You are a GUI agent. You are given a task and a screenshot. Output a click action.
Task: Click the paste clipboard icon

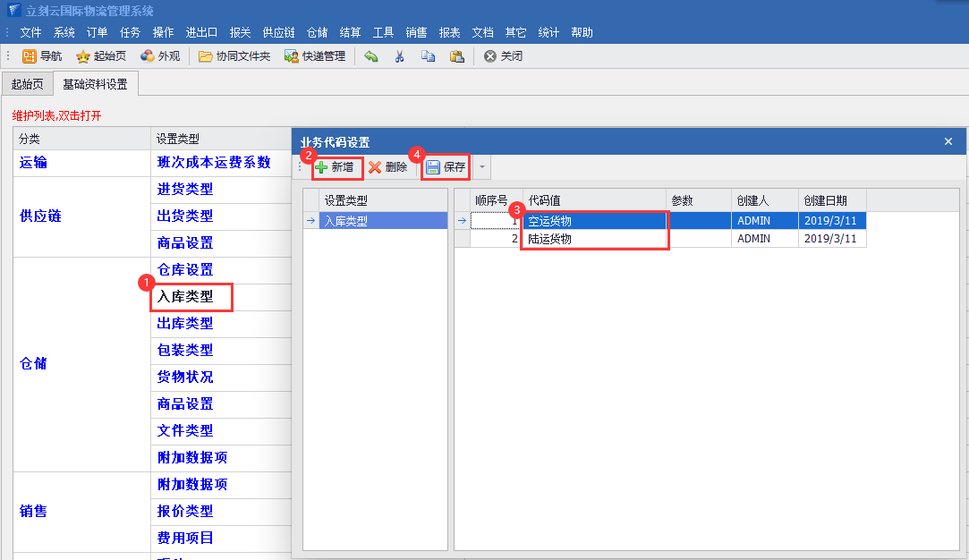pos(456,56)
